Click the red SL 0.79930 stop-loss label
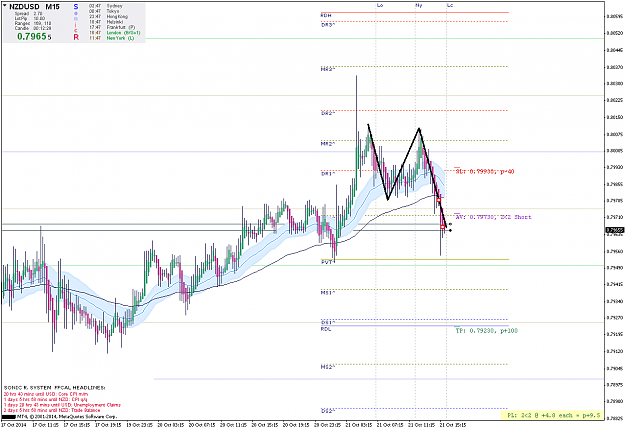The height and width of the screenshot is (429, 625). [484, 171]
